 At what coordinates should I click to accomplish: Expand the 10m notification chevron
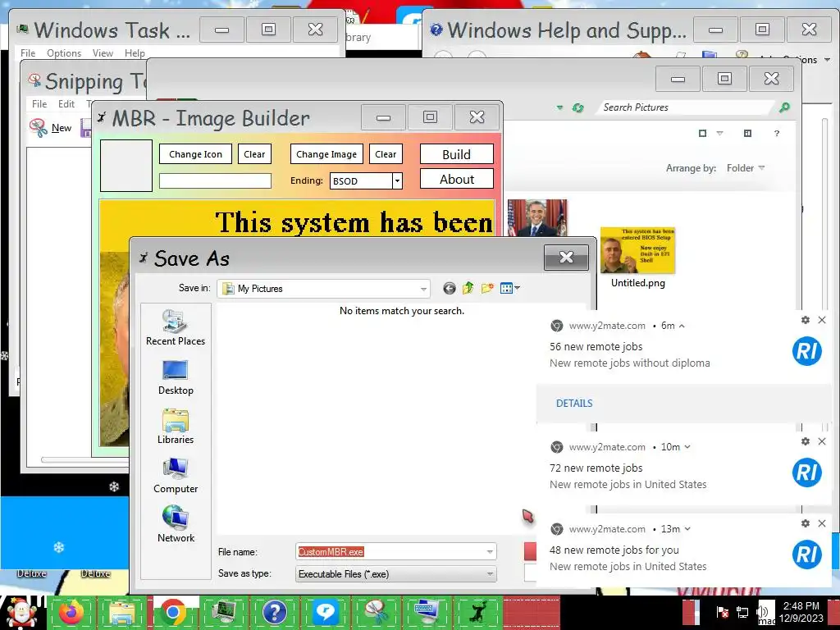tap(687, 447)
